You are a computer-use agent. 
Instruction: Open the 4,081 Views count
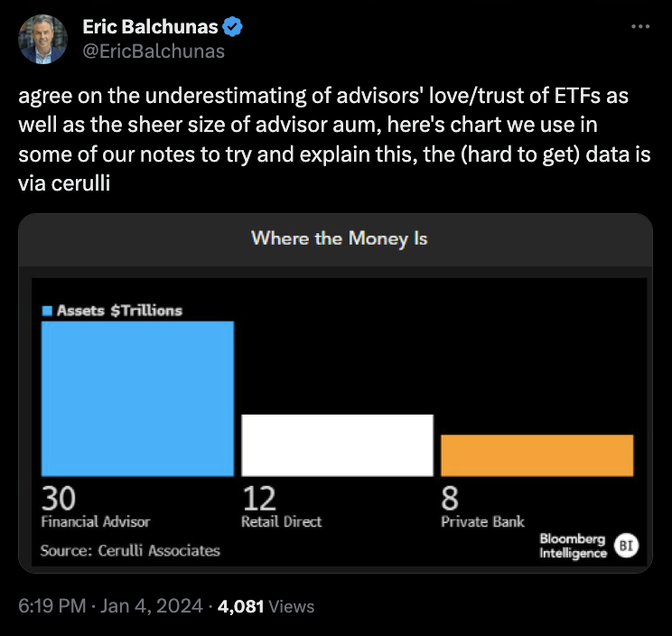pos(263,606)
